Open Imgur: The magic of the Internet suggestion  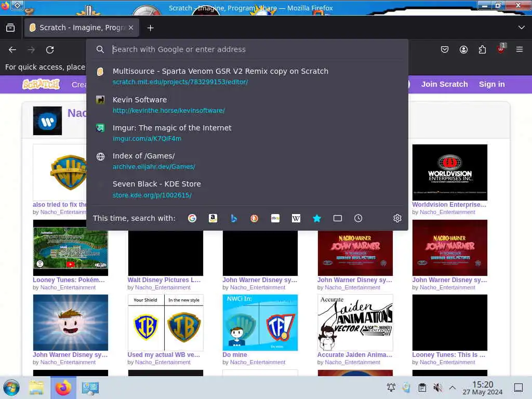pos(247,132)
